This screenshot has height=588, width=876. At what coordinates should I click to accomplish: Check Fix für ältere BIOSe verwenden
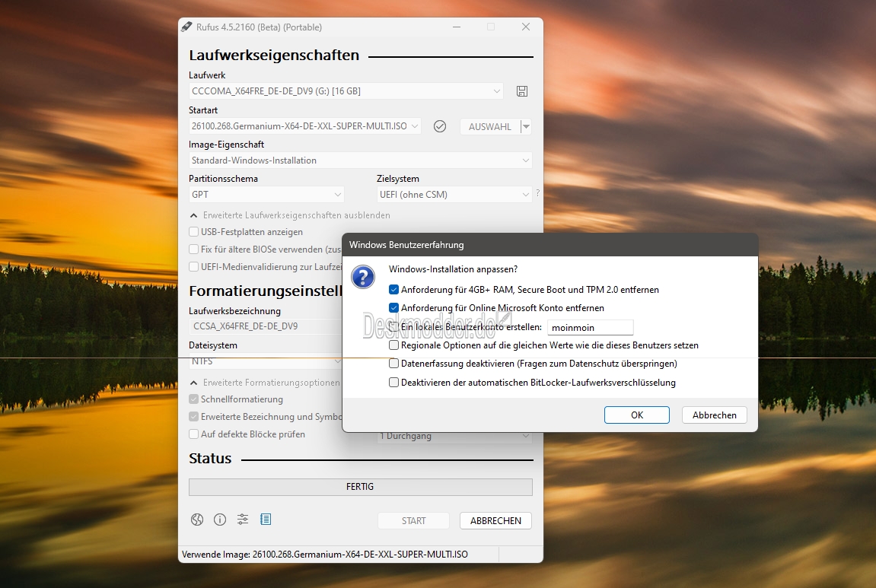click(194, 249)
